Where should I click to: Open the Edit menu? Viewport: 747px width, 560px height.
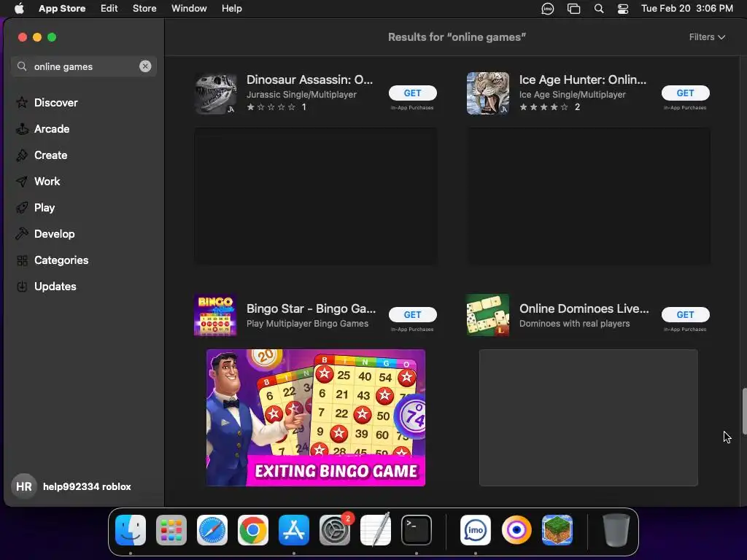[109, 9]
